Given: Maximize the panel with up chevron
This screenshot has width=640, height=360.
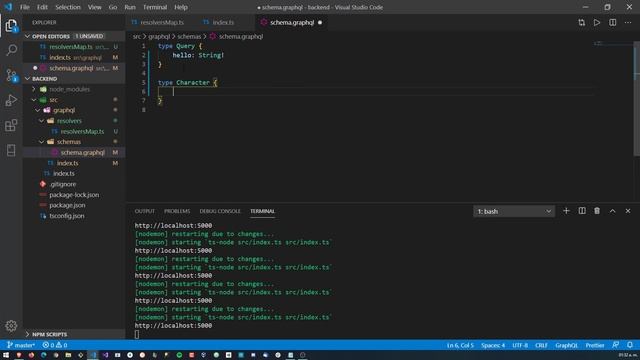Looking at the screenshot, I should [x=613, y=211].
